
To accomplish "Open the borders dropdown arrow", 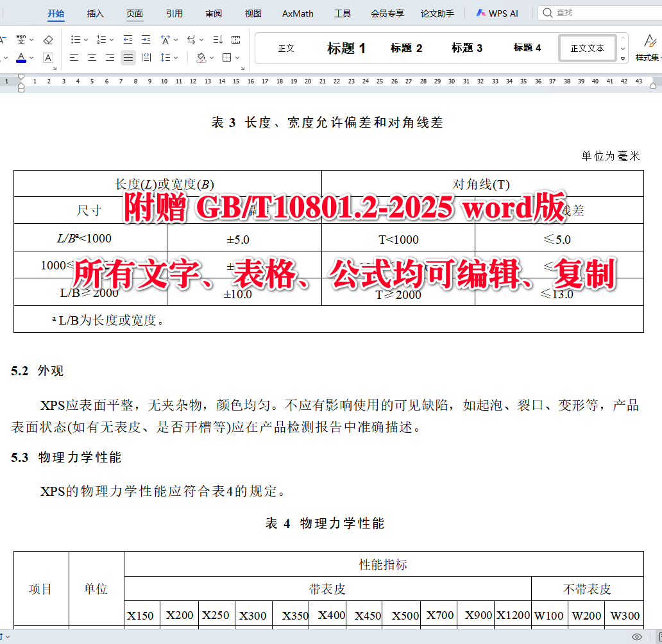I will click(237, 58).
